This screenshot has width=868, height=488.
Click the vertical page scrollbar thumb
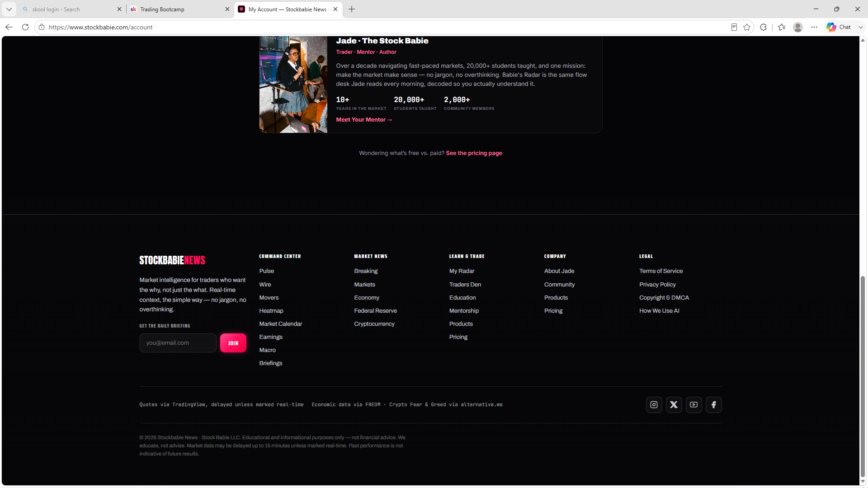[x=863, y=376]
